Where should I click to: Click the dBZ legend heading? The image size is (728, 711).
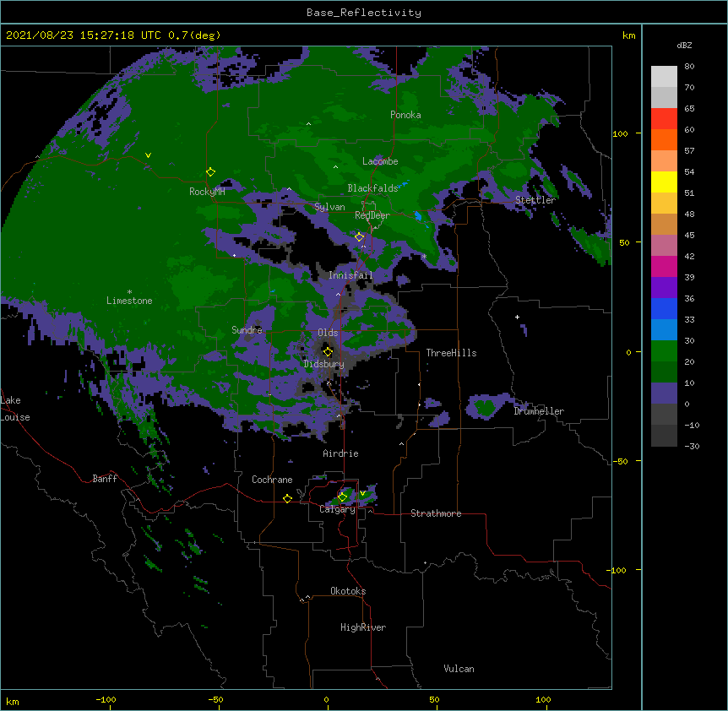click(684, 46)
